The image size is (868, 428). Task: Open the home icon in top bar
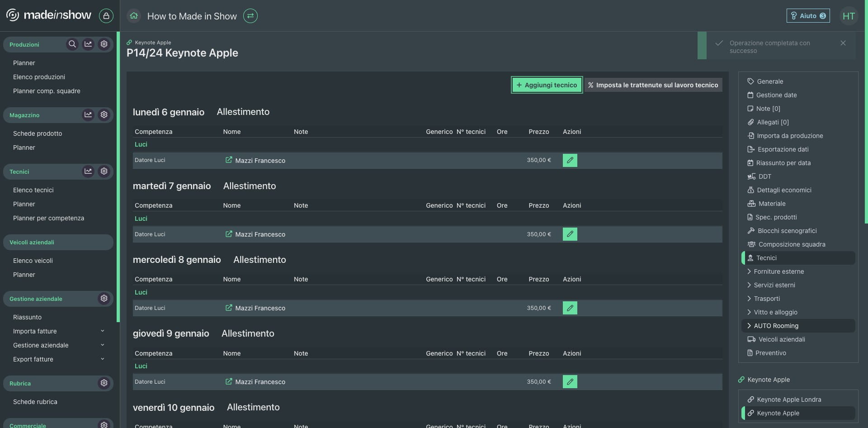tap(134, 16)
